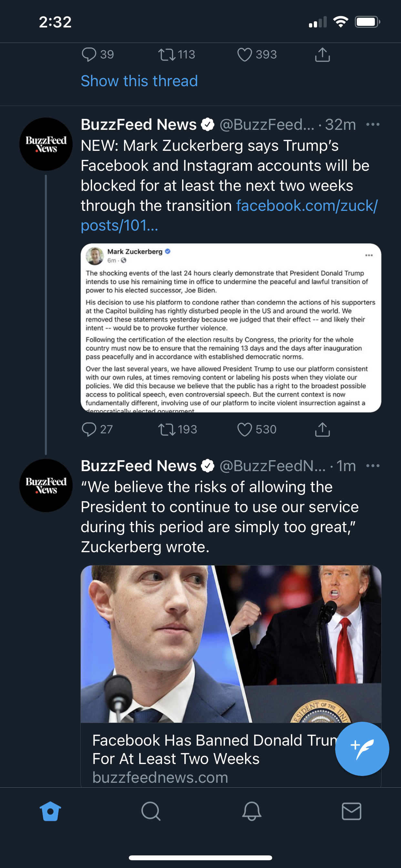This screenshot has width=401, height=868.
Task: Retweet the top tweet with 113 retweets
Action: tap(167, 55)
